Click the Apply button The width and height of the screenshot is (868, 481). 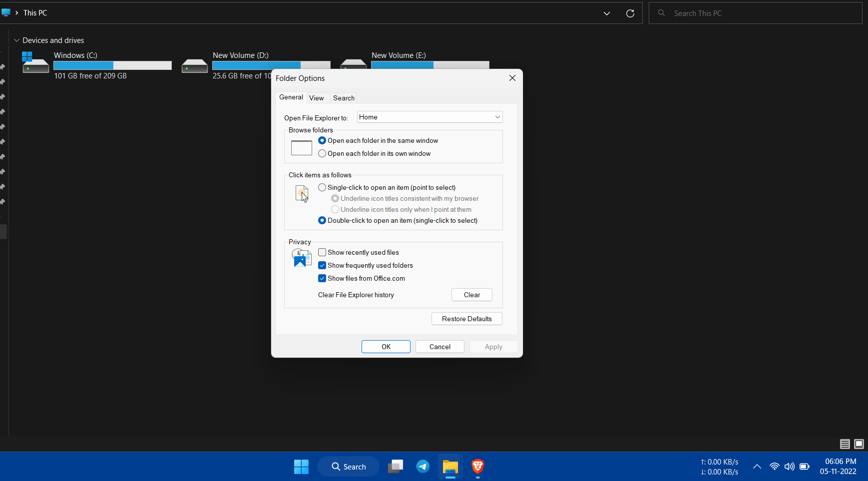coord(493,347)
